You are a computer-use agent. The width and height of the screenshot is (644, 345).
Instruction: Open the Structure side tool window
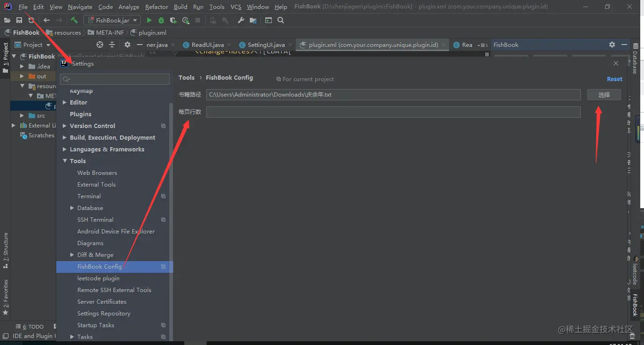[x=6, y=251]
